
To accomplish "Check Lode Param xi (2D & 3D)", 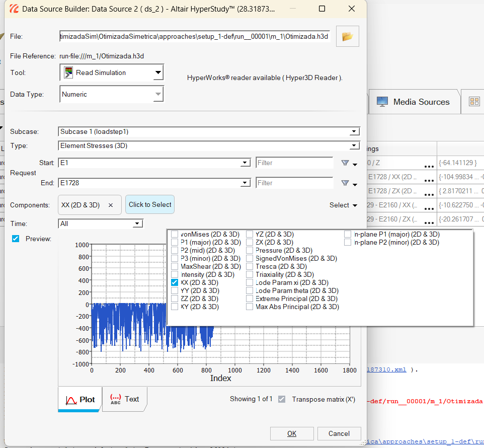I will click(250, 282).
